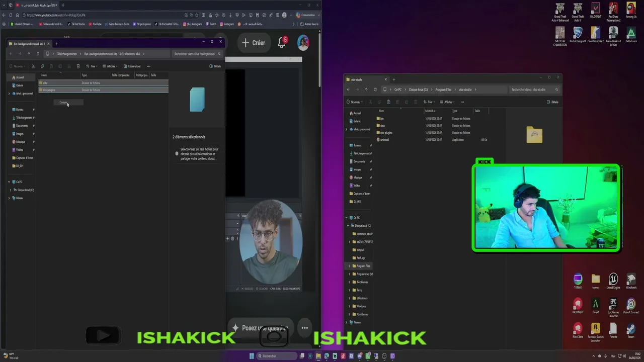
Task: Open the Twitch bookmark in the bookmarks bar
Action: pos(211,24)
